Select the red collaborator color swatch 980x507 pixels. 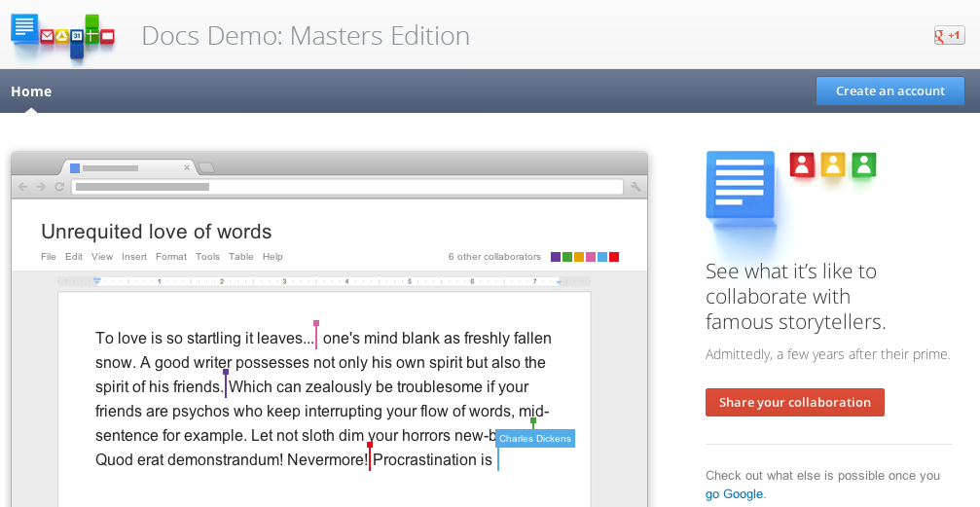tap(614, 257)
